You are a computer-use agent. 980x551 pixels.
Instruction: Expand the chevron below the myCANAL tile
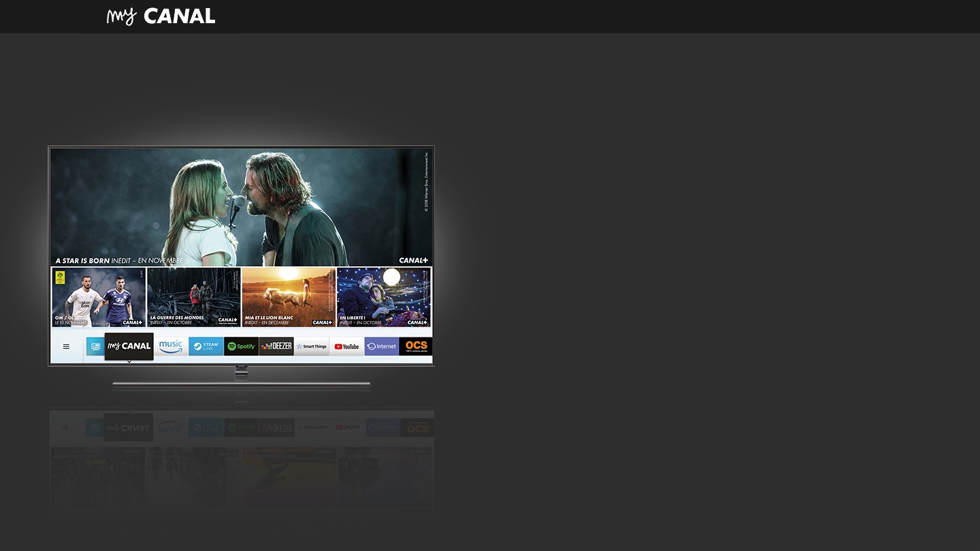point(129,362)
